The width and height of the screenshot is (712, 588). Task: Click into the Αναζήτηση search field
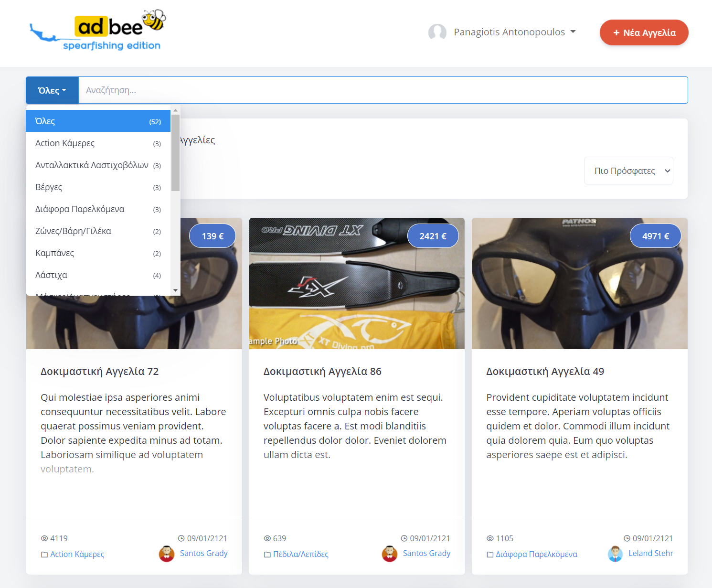pos(382,90)
